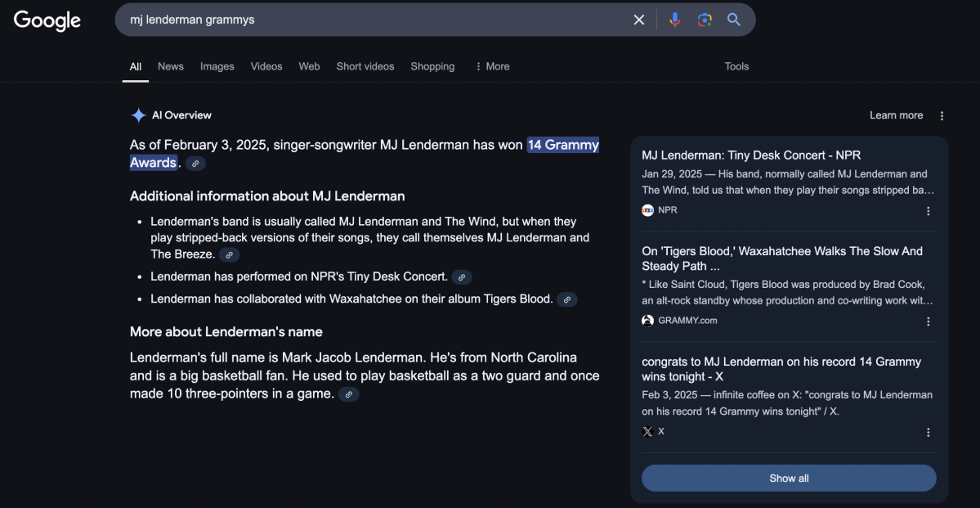Open source link after three-pointers sentence
This screenshot has width=980, height=508.
[349, 394]
